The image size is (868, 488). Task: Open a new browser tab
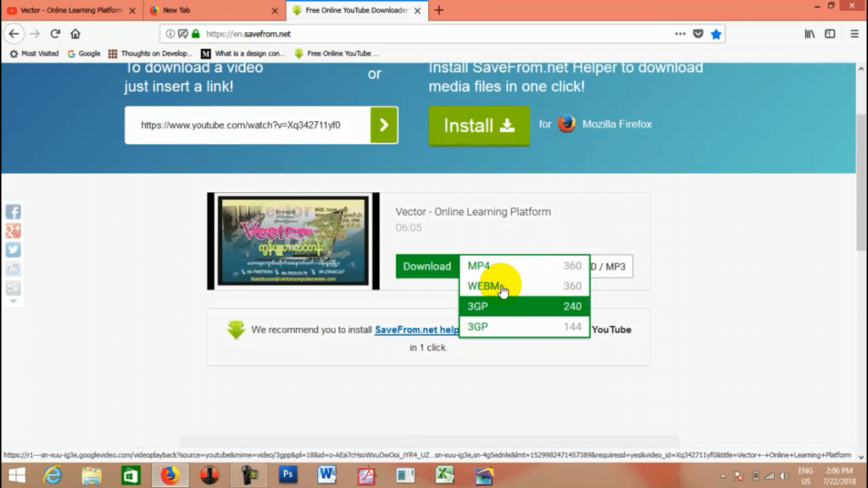click(439, 10)
